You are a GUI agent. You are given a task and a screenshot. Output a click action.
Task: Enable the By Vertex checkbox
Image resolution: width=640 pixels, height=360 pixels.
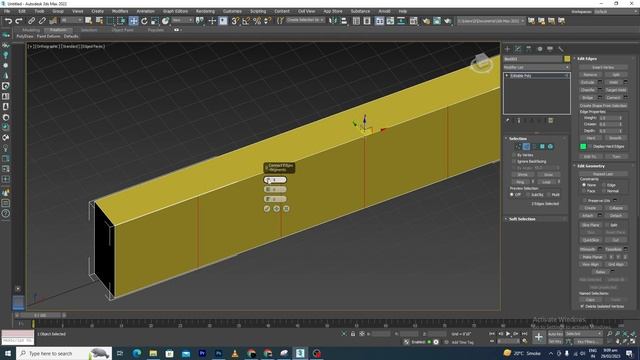514,155
